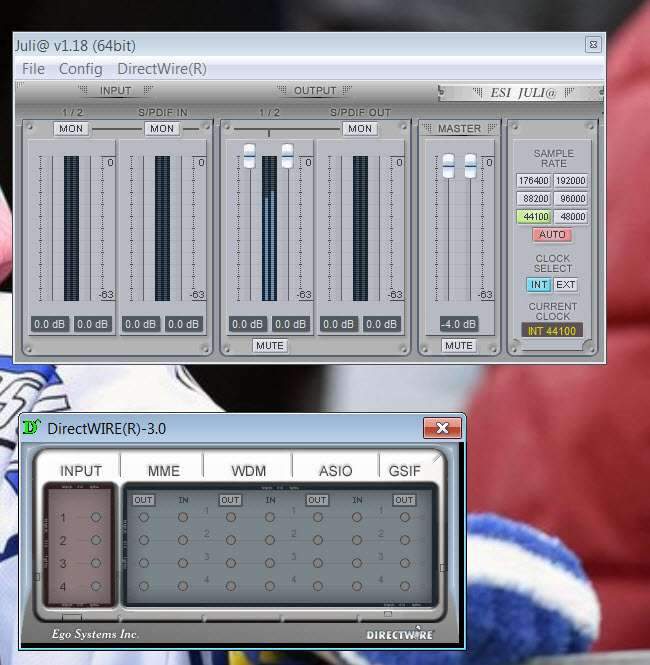
Task: Click MME OUT node row 2
Action: pyautogui.click(x=144, y=540)
